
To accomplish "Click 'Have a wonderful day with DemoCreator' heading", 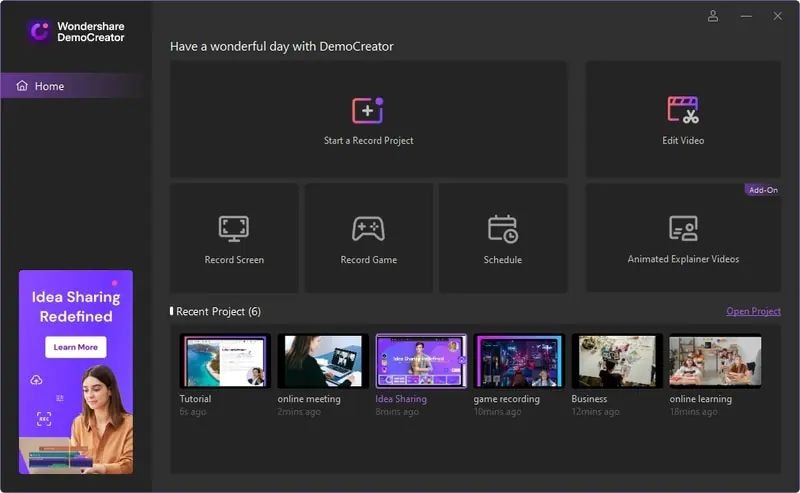I will tap(282, 46).
